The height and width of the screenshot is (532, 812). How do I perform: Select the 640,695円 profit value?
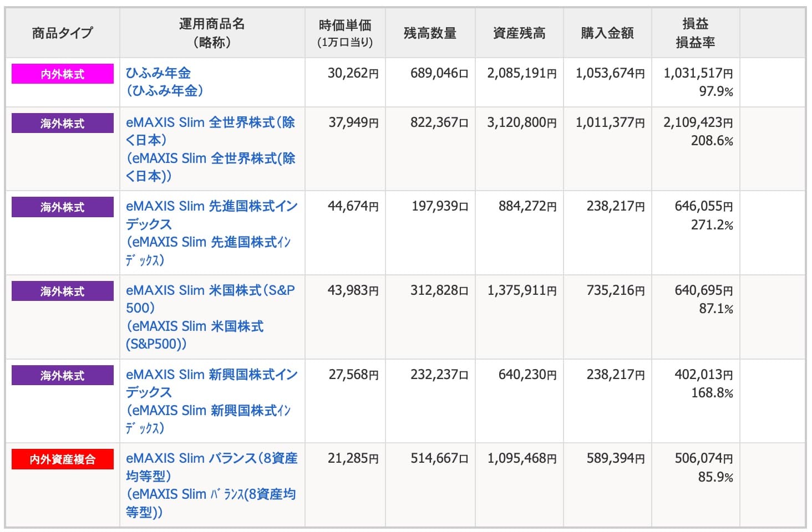[x=704, y=290]
